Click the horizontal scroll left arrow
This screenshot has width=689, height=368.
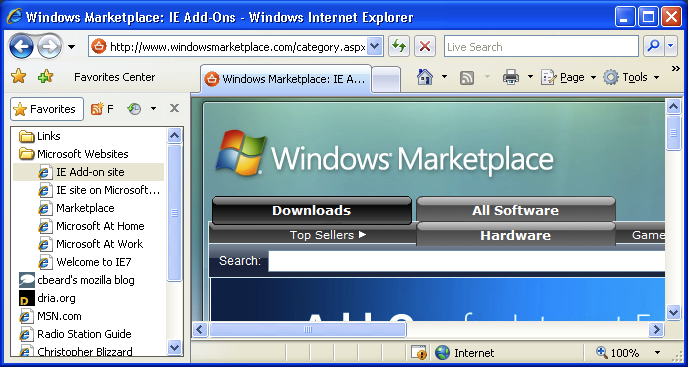[x=200, y=329]
